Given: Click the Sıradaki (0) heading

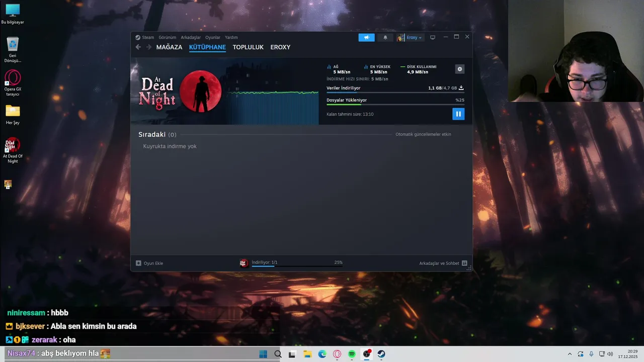Looking at the screenshot, I should pyautogui.click(x=157, y=135).
